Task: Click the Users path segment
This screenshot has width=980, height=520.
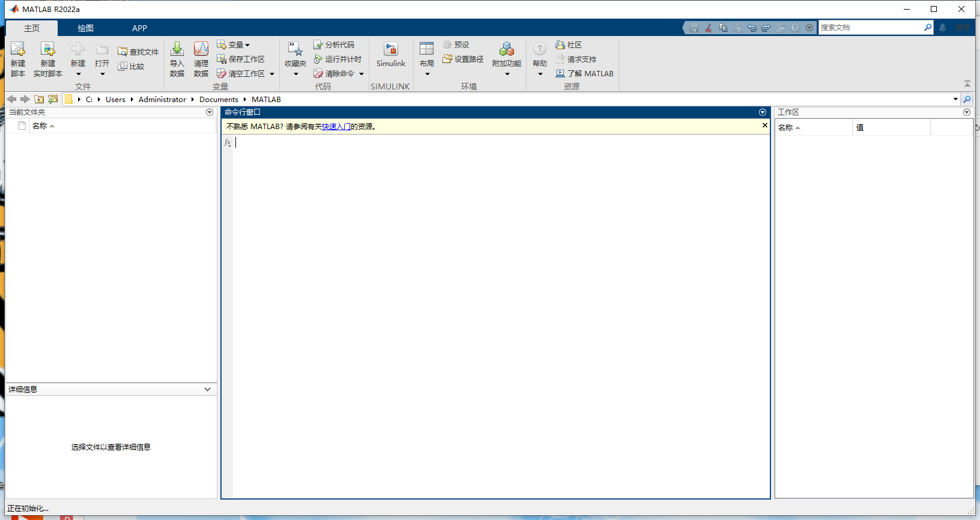Action: (x=115, y=100)
